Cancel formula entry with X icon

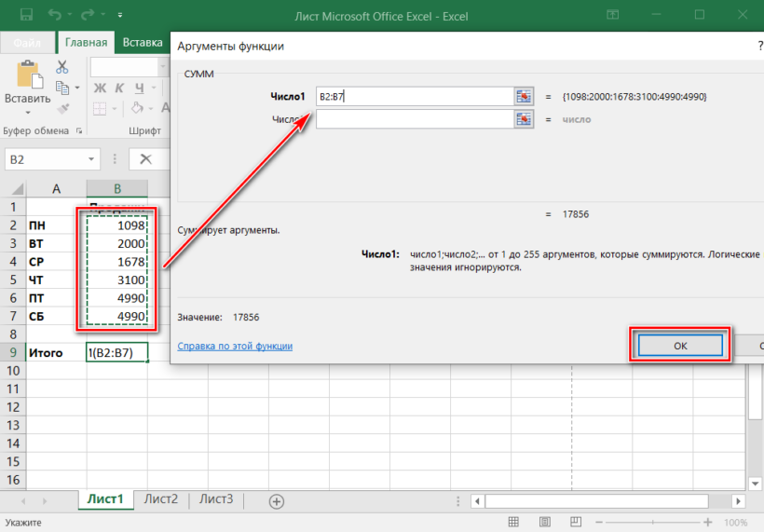pyautogui.click(x=146, y=159)
